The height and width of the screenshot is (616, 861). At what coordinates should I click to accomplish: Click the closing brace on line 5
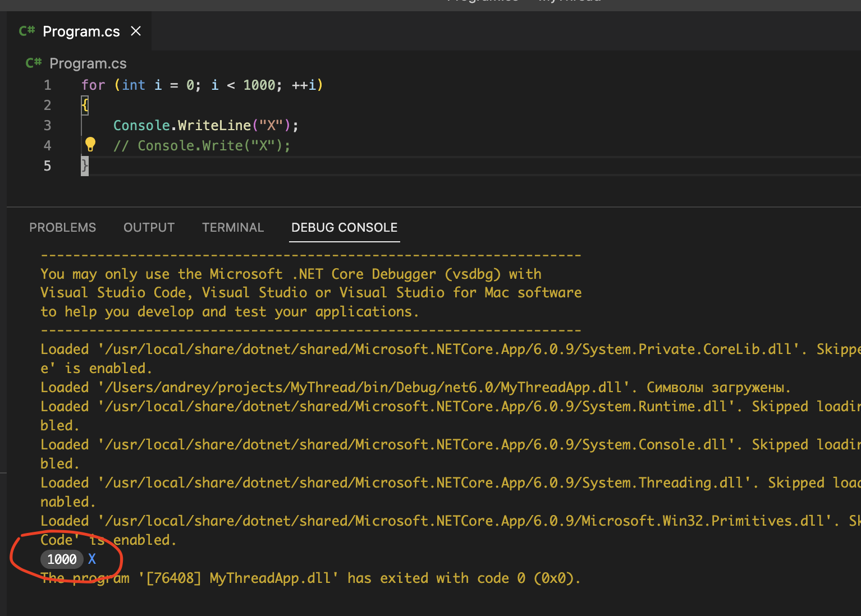[x=85, y=166]
